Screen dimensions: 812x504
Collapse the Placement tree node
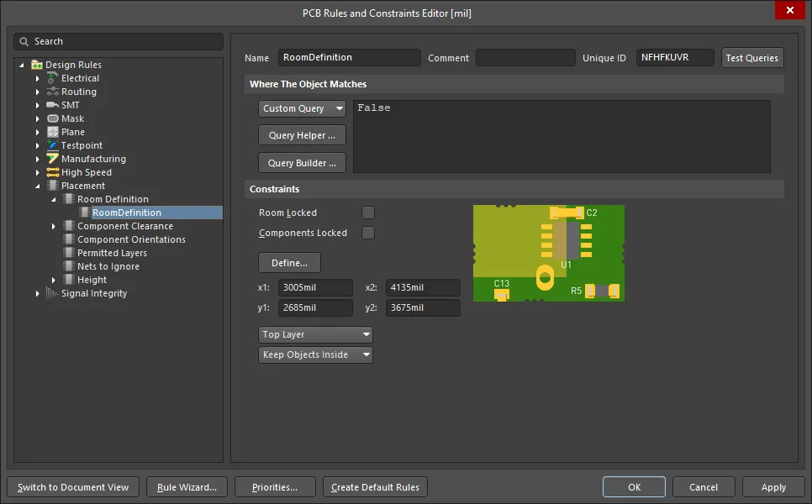point(37,186)
